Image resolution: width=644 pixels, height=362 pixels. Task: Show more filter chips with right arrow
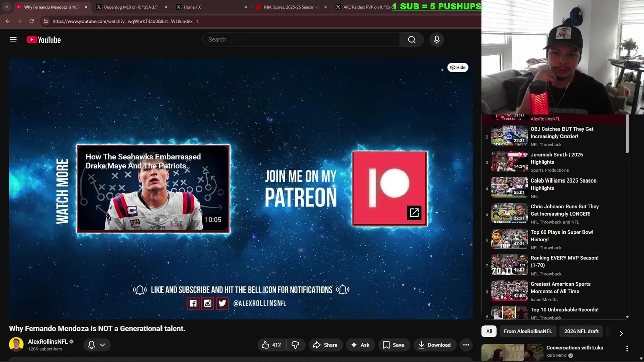click(x=621, y=333)
